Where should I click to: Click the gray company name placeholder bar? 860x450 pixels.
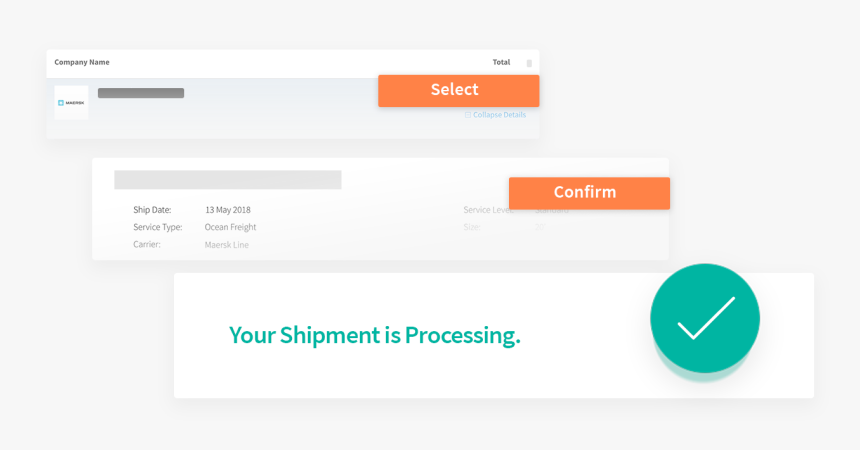click(x=141, y=93)
